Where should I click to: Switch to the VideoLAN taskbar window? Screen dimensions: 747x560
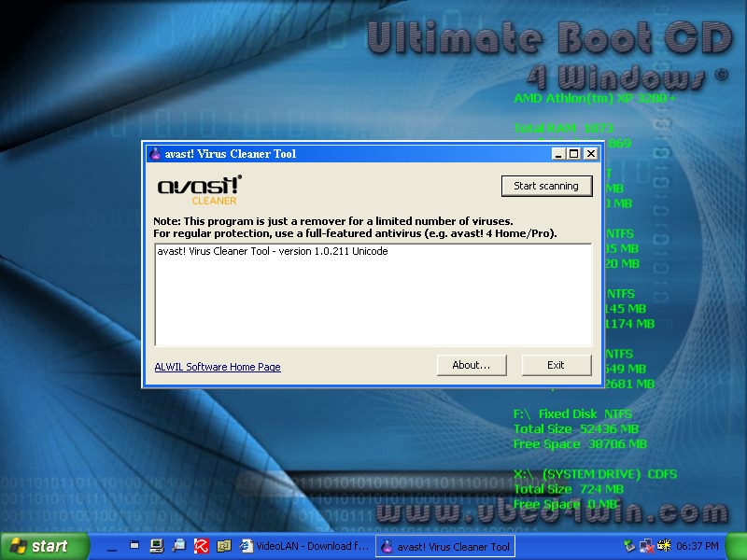pyautogui.click(x=305, y=546)
